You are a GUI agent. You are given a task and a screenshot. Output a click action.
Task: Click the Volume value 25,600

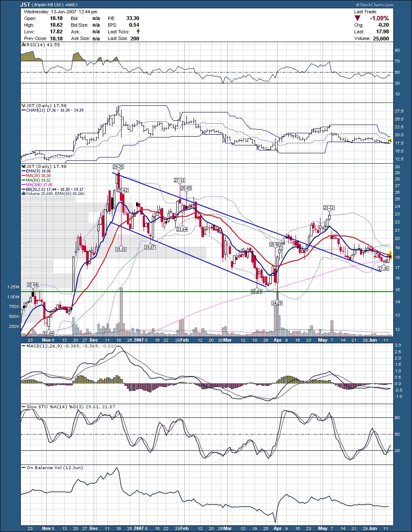[381, 38]
